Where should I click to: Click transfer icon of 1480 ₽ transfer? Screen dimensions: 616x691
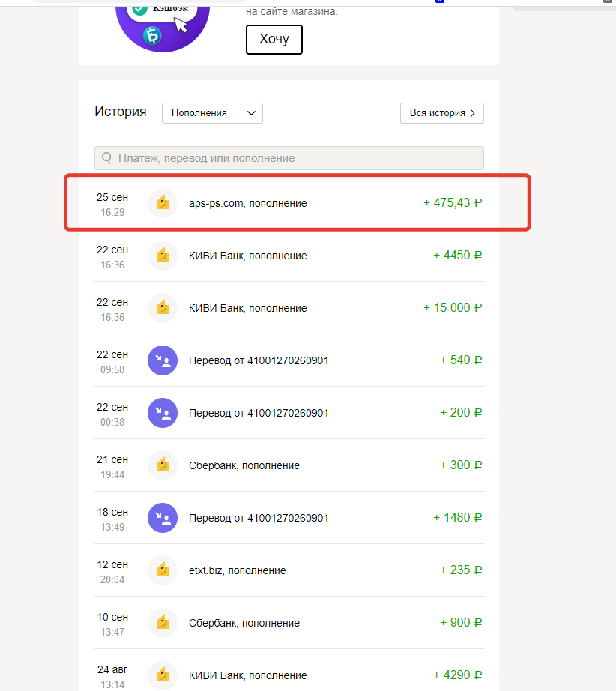click(163, 518)
